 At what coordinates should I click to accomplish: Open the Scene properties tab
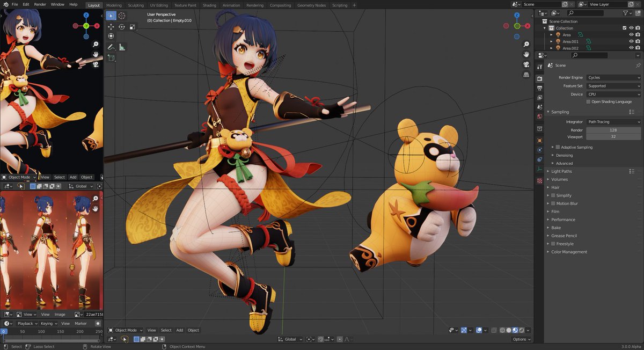coord(539,107)
